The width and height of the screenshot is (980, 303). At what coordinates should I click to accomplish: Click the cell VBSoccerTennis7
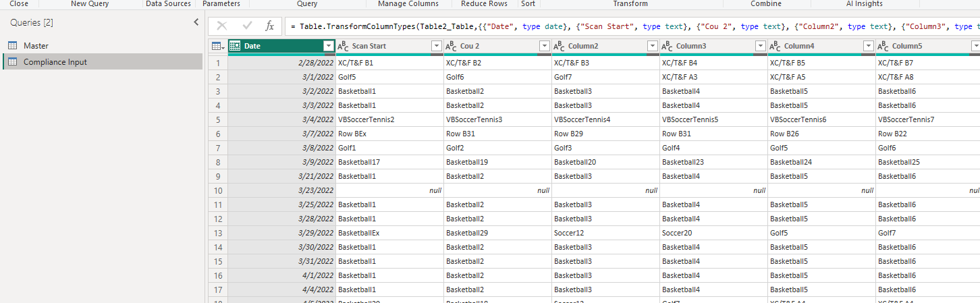click(x=928, y=119)
